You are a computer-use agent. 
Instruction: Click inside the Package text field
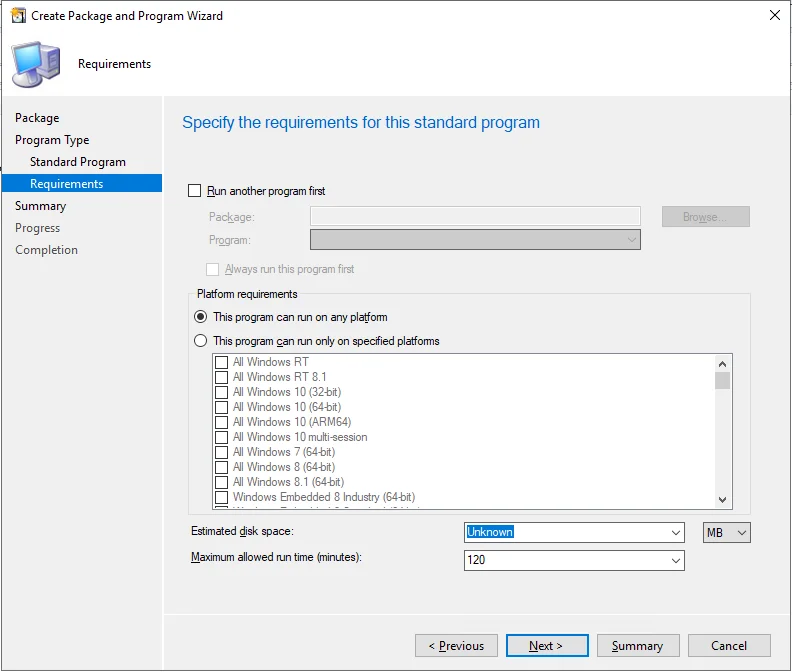click(x=475, y=216)
